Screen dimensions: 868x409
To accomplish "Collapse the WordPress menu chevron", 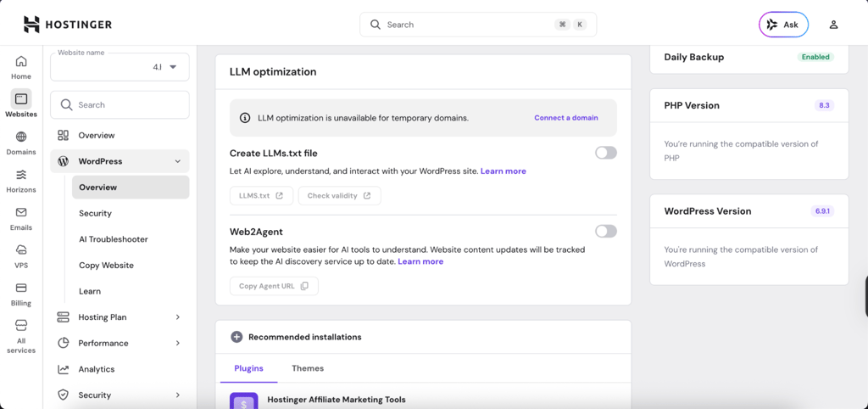I will 178,161.
